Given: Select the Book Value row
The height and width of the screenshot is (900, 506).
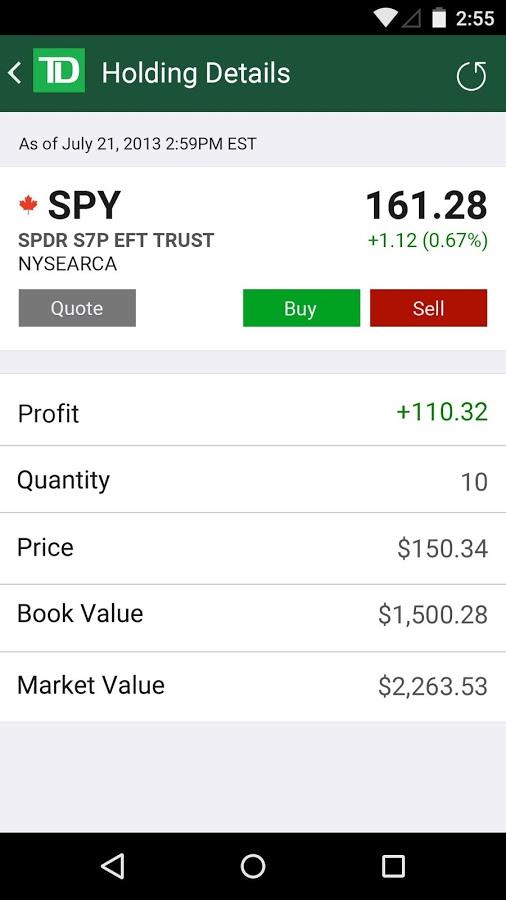Looking at the screenshot, I should point(253,614).
